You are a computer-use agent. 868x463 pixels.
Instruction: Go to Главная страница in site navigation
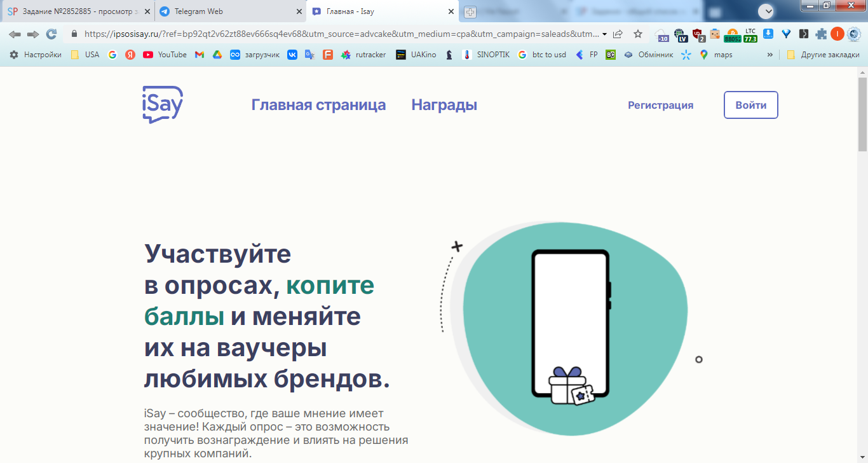(x=318, y=105)
